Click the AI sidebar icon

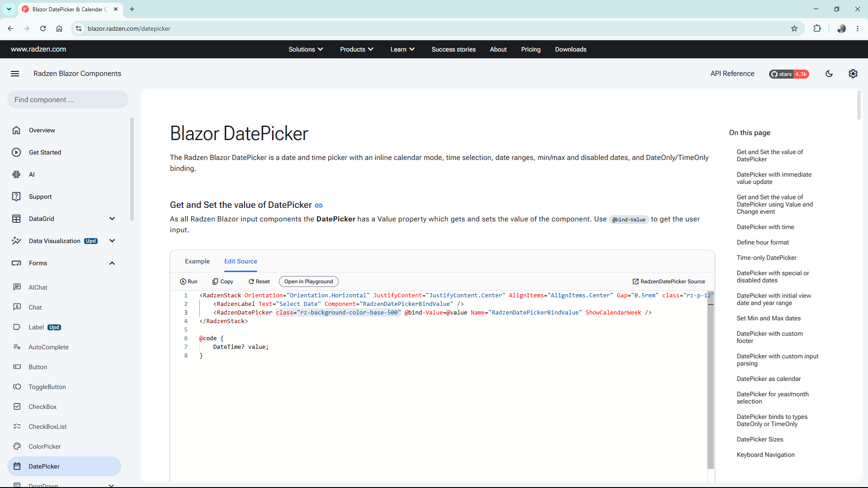[x=16, y=174]
